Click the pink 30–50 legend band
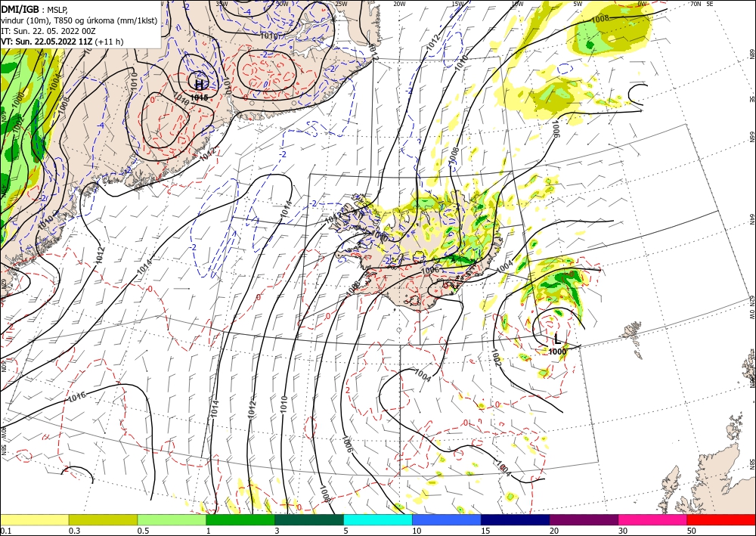The image size is (756, 536). 653,519
